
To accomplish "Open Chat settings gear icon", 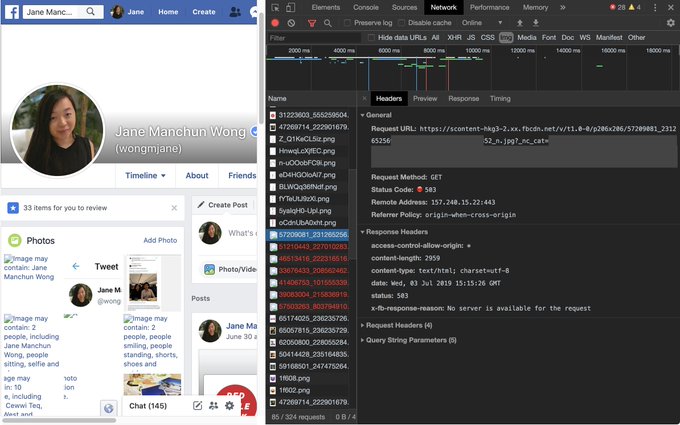I will (x=229, y=406).
